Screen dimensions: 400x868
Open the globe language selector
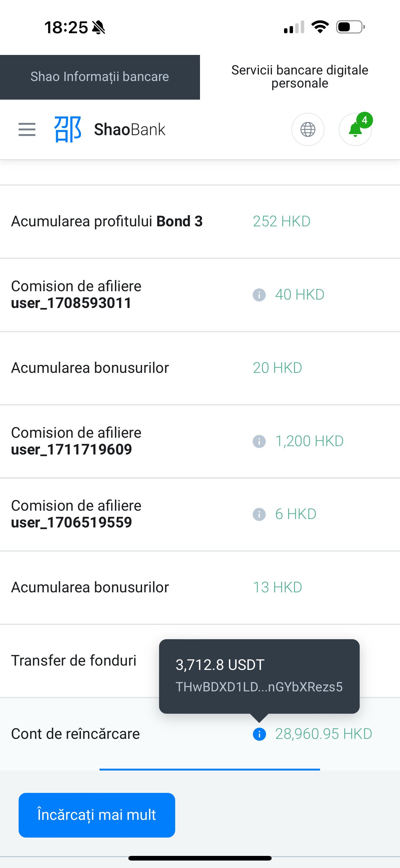click(308, 129)
